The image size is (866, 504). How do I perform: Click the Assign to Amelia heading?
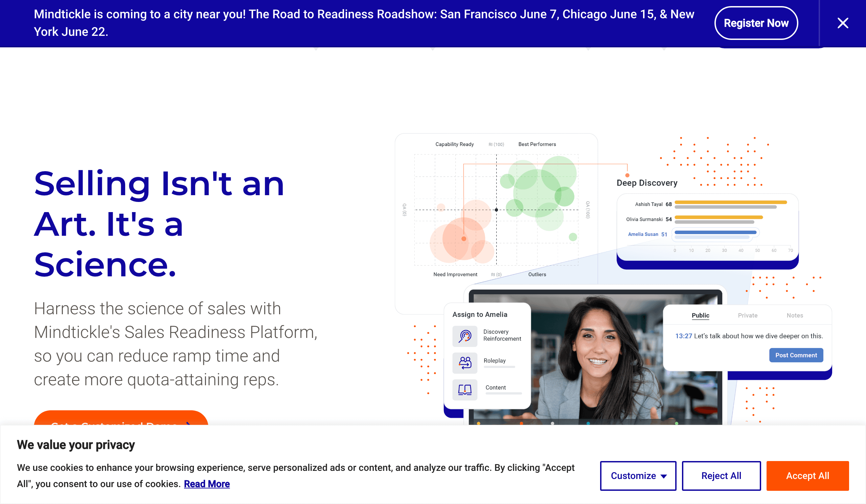coord(480,314)
